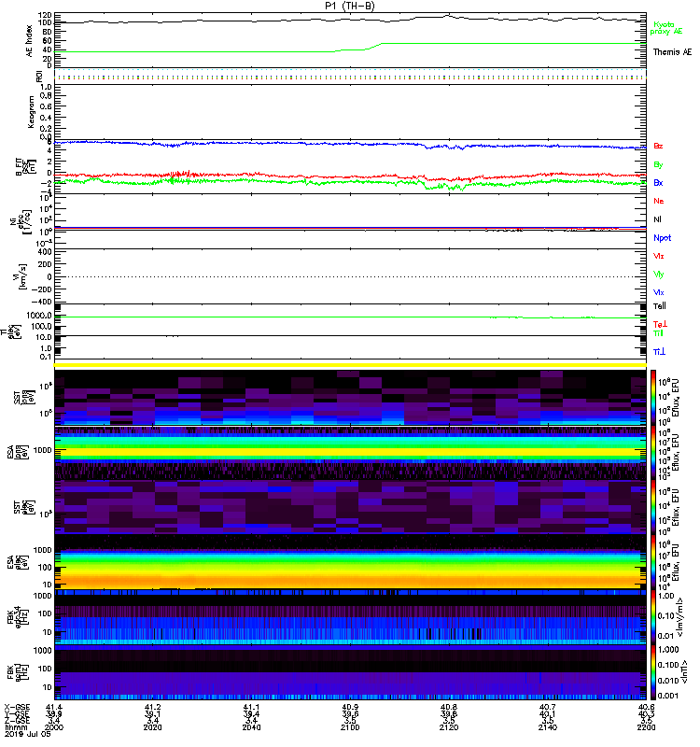
Task: Click the date label 2019 Jul 05
Action: [27, 734]
